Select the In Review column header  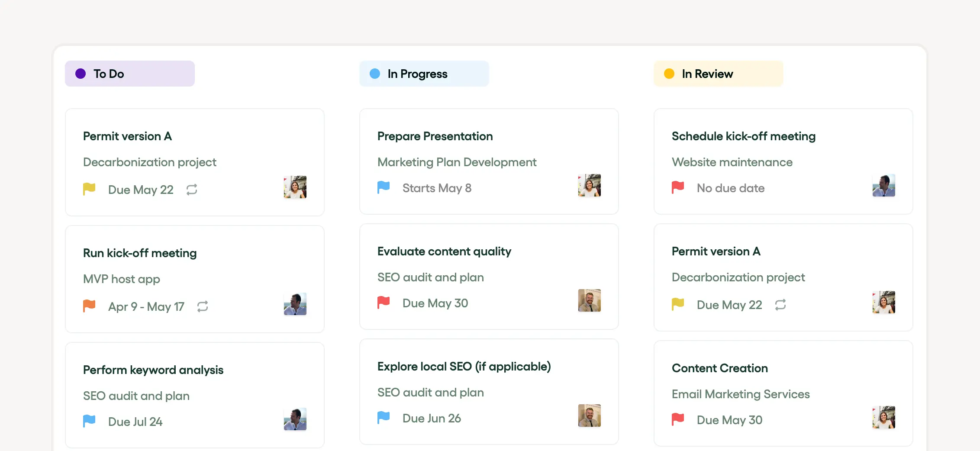tap(719, 74)
